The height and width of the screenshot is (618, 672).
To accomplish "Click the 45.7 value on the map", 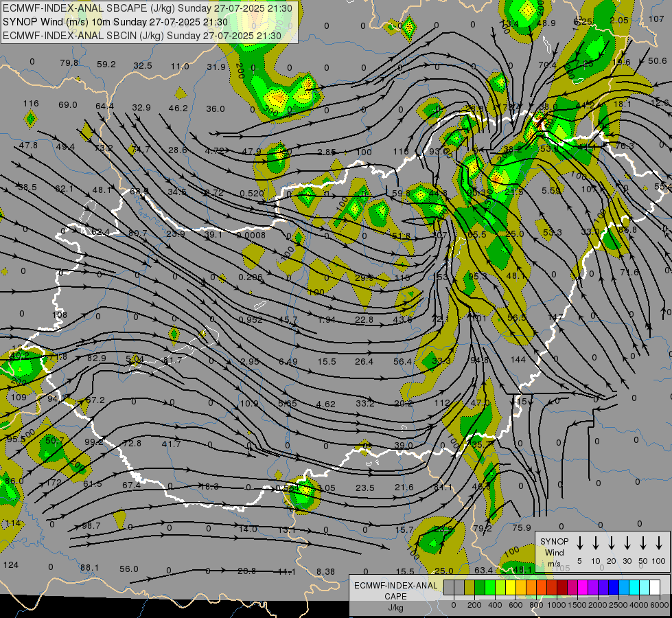I will tap(288, 320).
